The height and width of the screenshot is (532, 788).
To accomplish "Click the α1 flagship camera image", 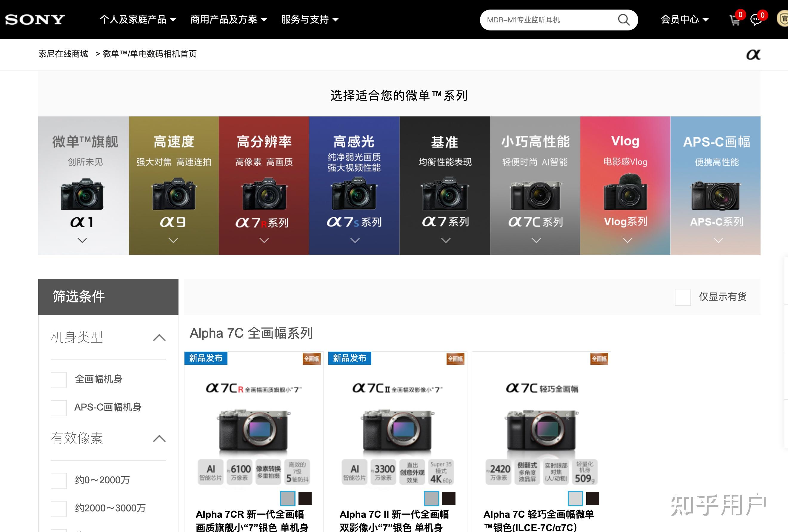I will click(x=82, y=194).
